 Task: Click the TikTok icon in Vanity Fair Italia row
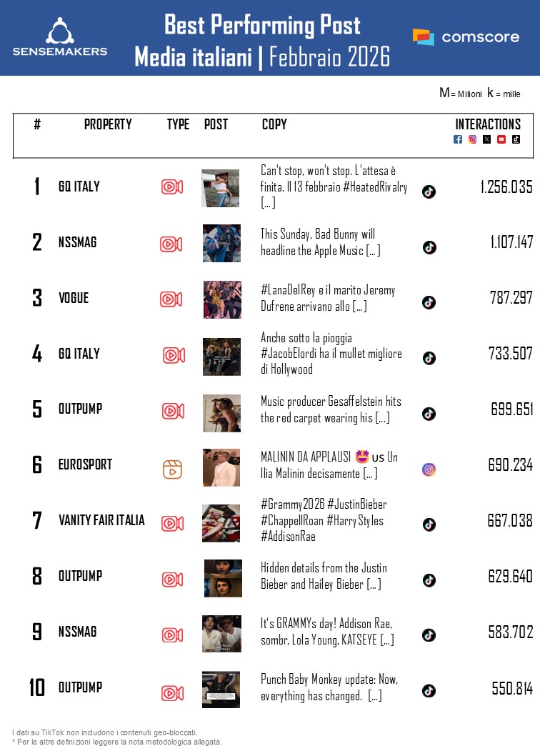point(429,524)
